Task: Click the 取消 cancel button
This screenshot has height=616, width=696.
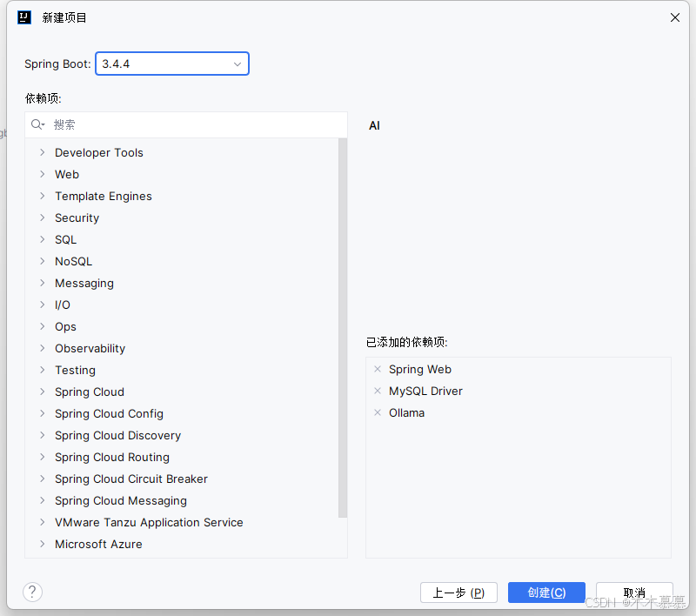Action: [634, 593]
